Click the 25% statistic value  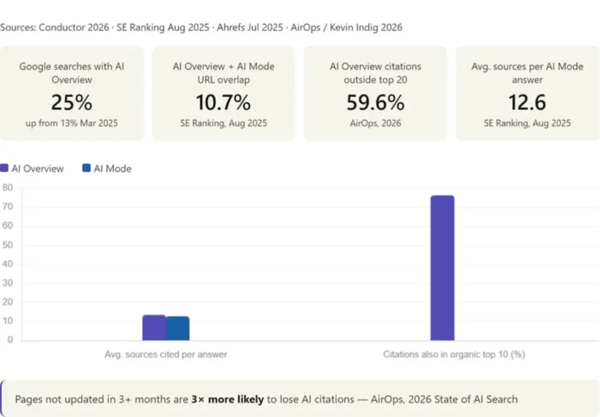point(72,103)
